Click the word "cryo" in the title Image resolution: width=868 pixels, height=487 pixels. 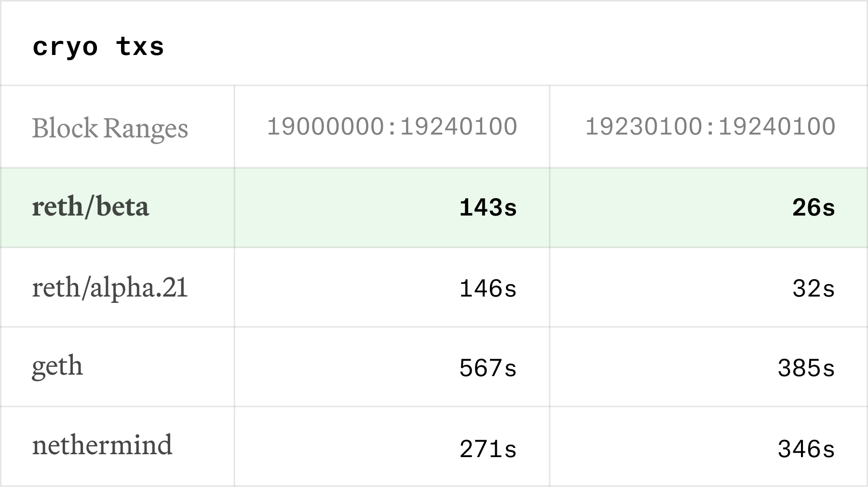tap(65, 47)
